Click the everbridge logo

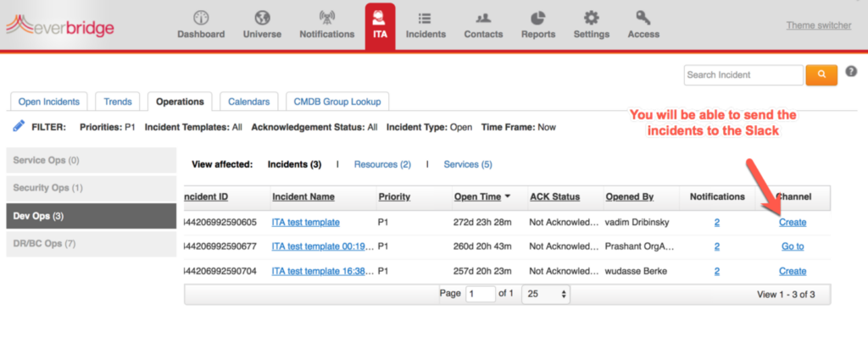(60, 26)
